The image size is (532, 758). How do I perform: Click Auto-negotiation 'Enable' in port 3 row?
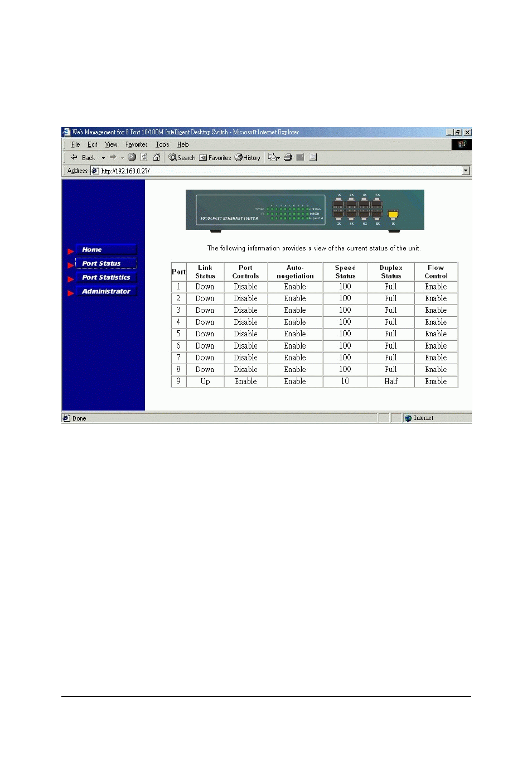click(x=295, y=310)
